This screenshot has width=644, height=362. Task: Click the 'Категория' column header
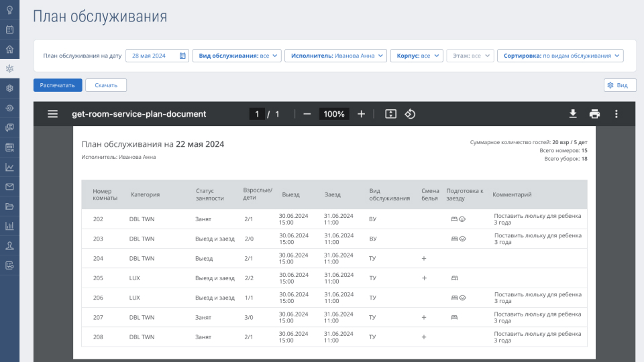point(146,194)
